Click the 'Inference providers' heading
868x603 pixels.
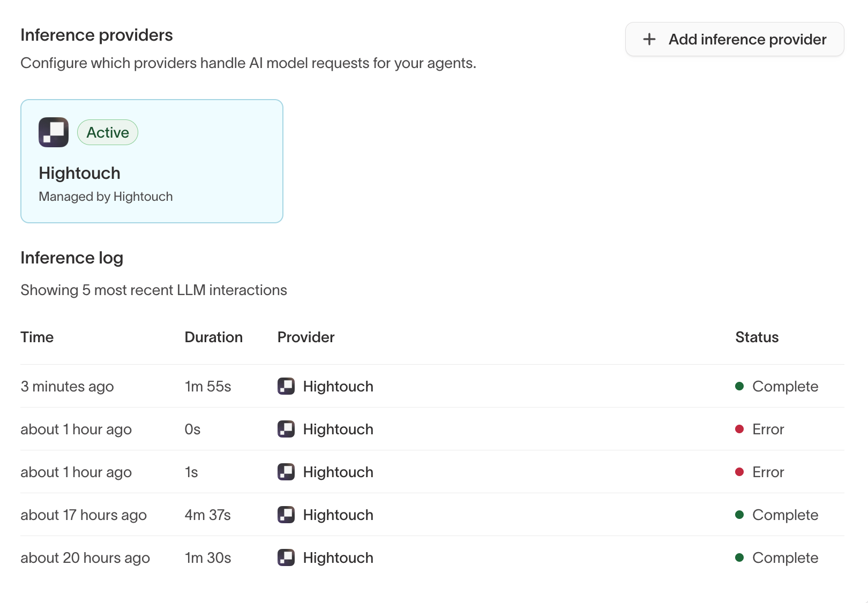96,35
